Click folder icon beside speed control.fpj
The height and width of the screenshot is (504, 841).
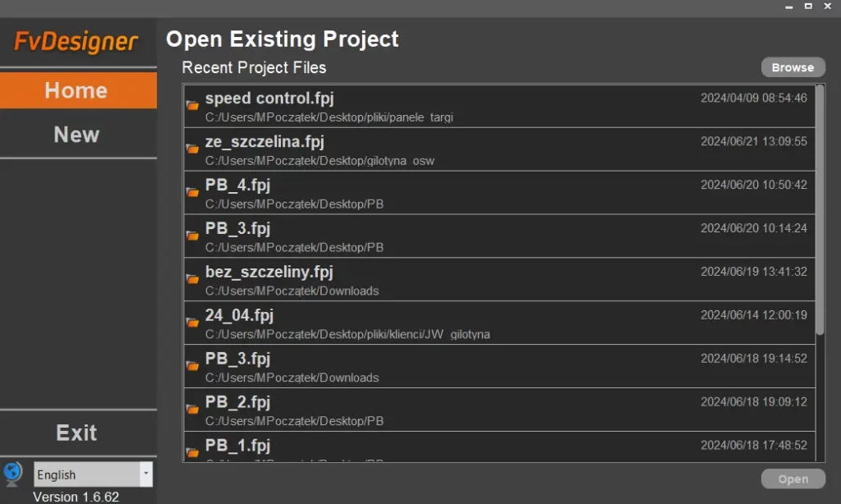[x=192, y=105]
